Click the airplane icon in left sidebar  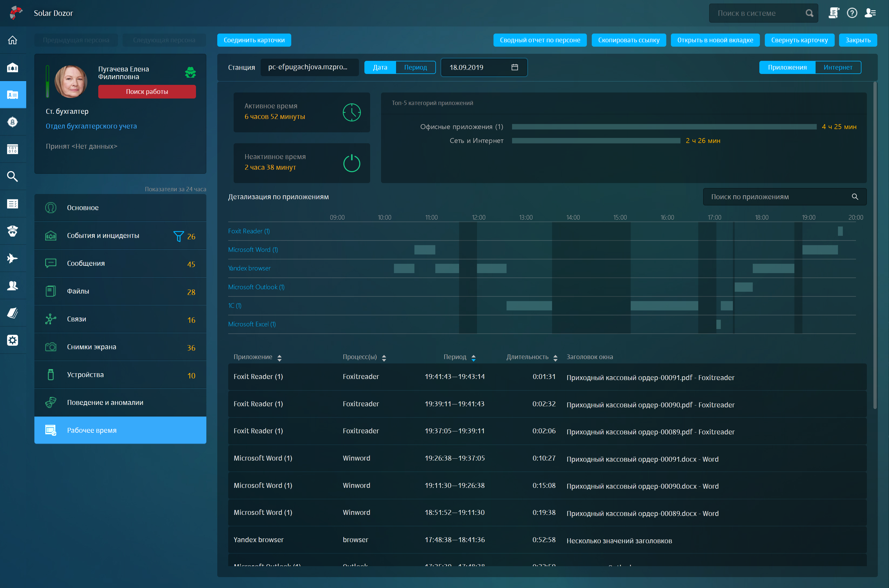(x=12, y=258)
